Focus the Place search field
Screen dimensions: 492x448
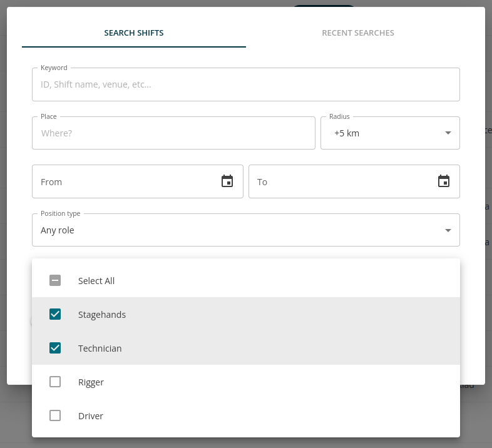tap(173, 133)
